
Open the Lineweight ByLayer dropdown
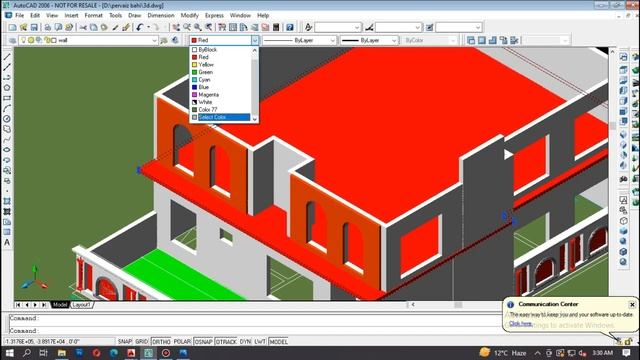(x=394, y=40)
